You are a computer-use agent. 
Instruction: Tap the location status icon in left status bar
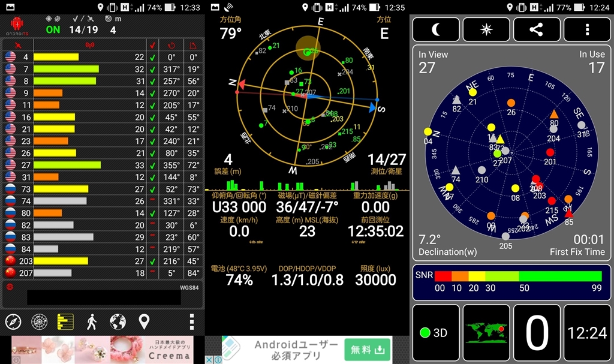click(x=101, y=7)
